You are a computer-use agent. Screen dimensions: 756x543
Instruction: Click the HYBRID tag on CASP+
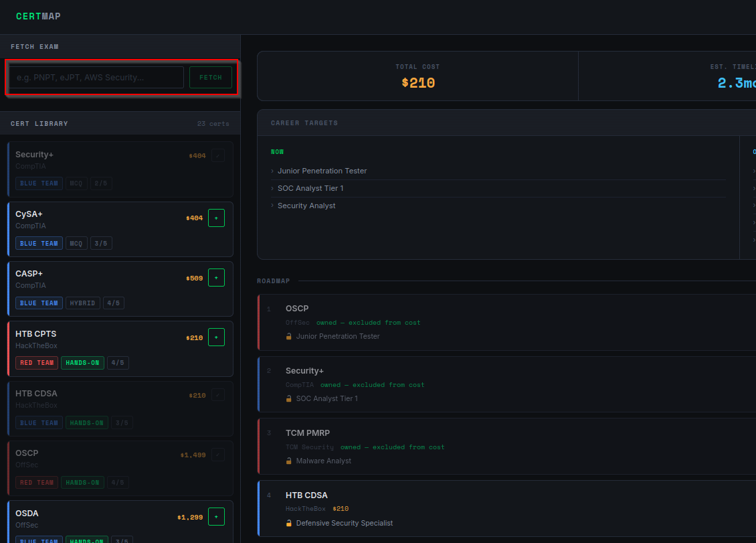[82, 303]
